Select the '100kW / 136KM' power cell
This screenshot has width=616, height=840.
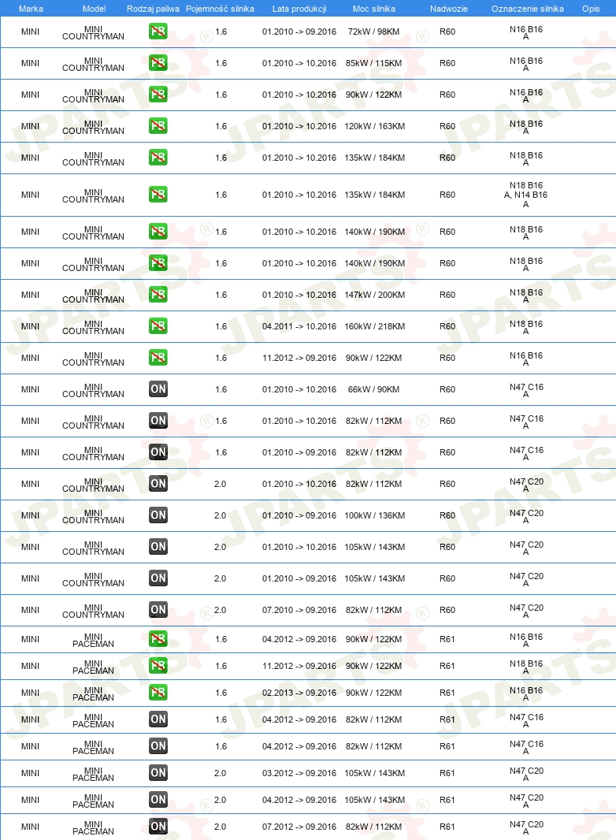(x=374, y=515)
